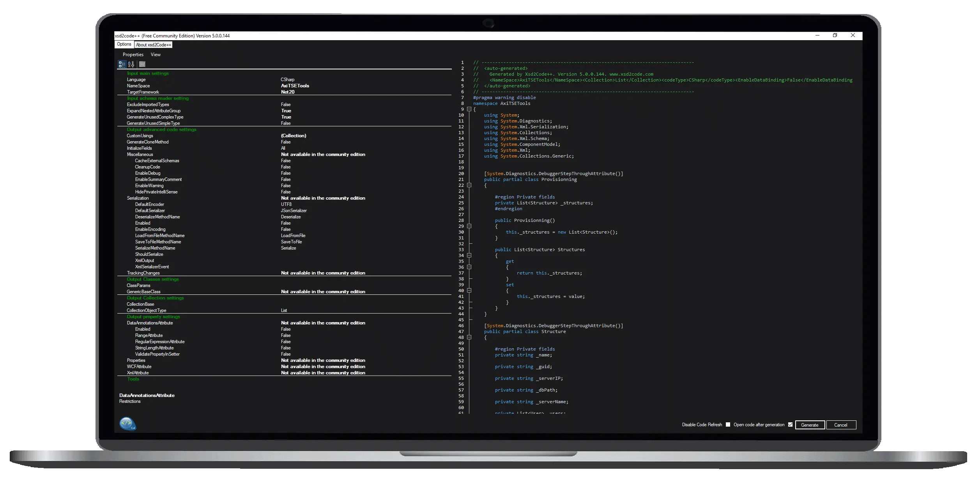980x482 pixels.
Task: Click the Cancel button
Action: pyautogui.click(x=841, y=425)
